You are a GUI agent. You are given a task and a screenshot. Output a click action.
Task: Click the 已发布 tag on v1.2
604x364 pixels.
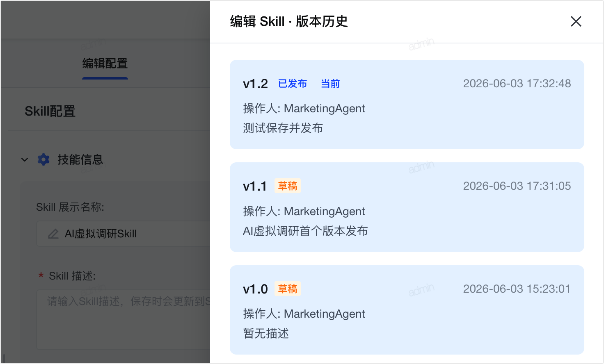pos(293,84)
